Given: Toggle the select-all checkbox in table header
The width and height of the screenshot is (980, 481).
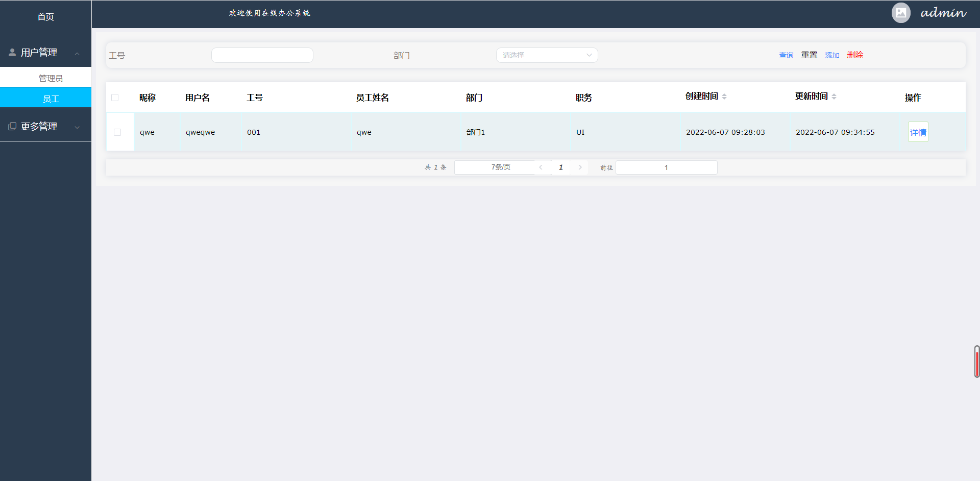Looking at the screenshot, I should (x=114, y=97).
